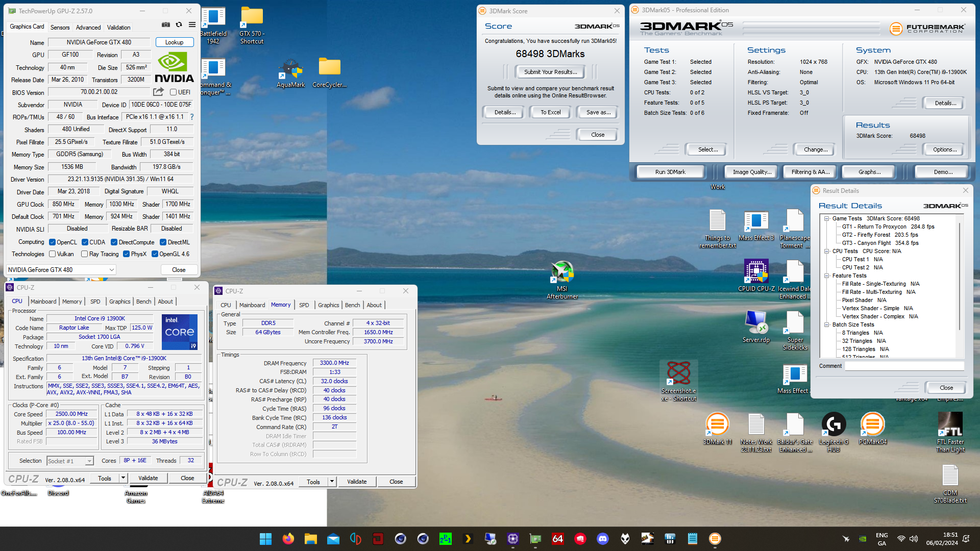Open the CoreCycler folder on desktop
980x551 pixels.
[x=329, y=73]
